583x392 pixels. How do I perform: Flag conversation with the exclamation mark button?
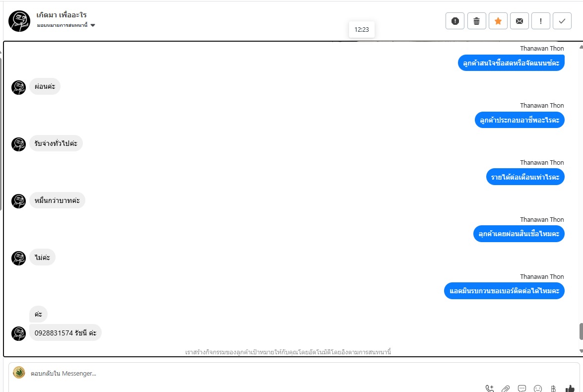pyautogui.click(x=541, y=21)
